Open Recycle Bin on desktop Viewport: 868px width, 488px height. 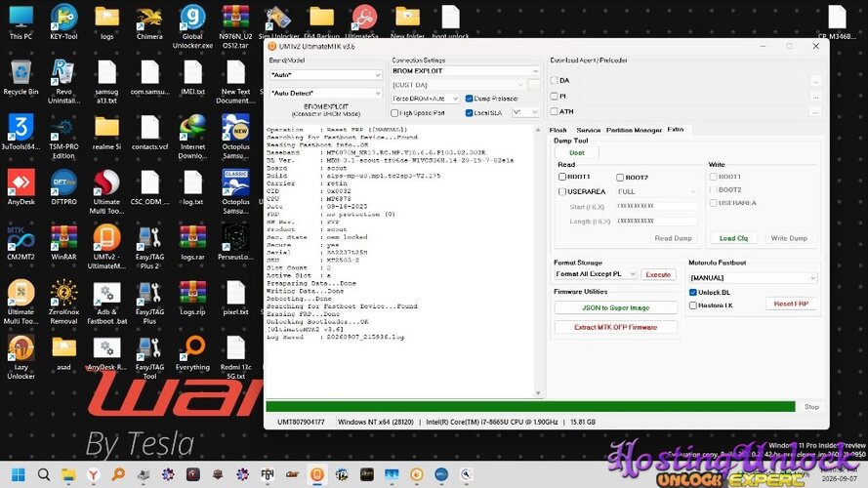tap(21, 77)
